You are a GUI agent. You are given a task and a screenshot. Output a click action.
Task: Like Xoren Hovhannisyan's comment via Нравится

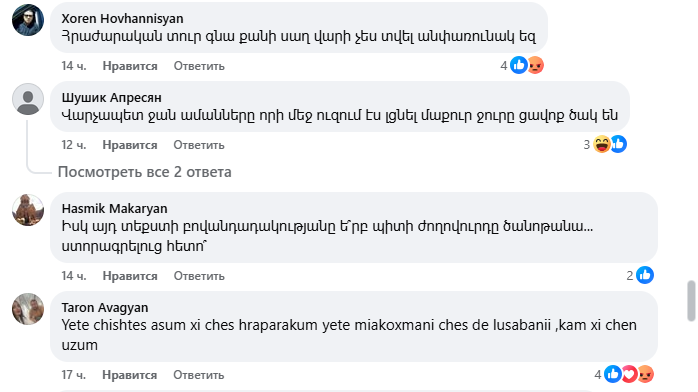130,66
